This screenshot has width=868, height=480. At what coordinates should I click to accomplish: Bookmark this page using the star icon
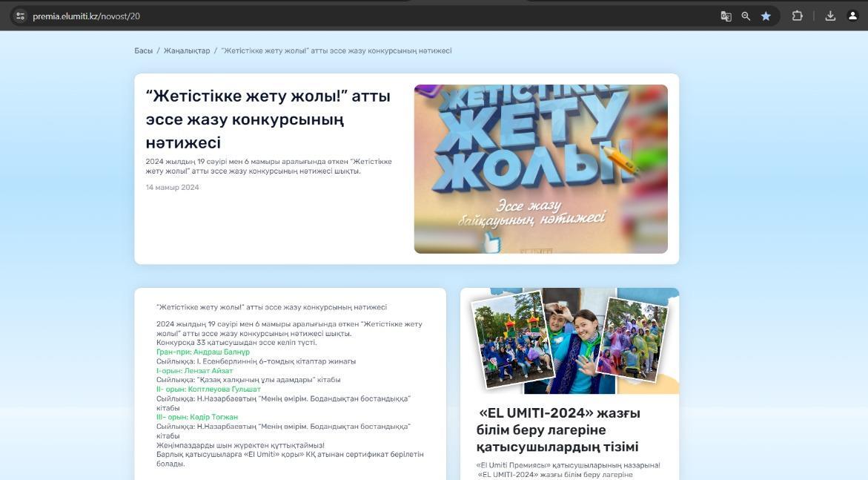(766, 15)
